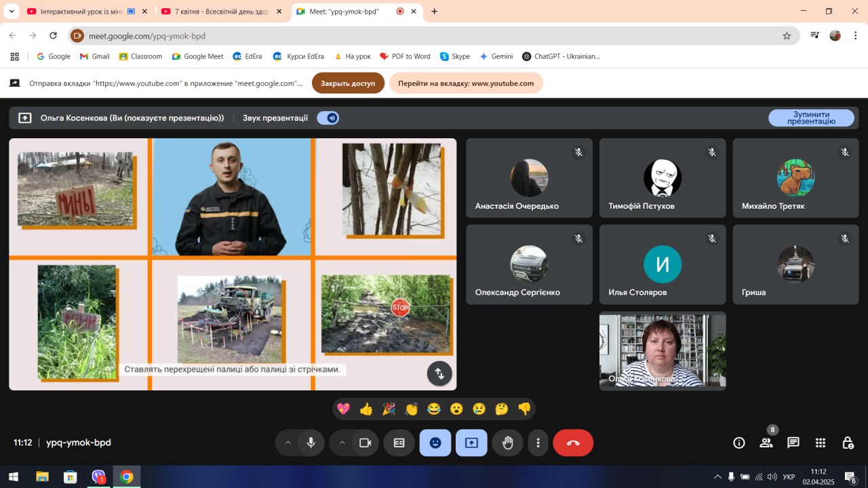Switch to the Інтерактивний урок tab
Viewport: 868px width, 488px height.
(x=80, y=12)
